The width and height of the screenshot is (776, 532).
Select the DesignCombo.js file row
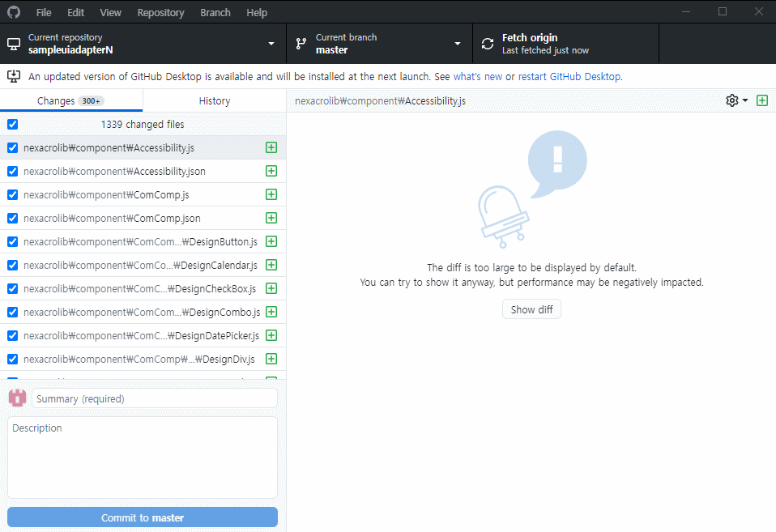pos(143,313)
